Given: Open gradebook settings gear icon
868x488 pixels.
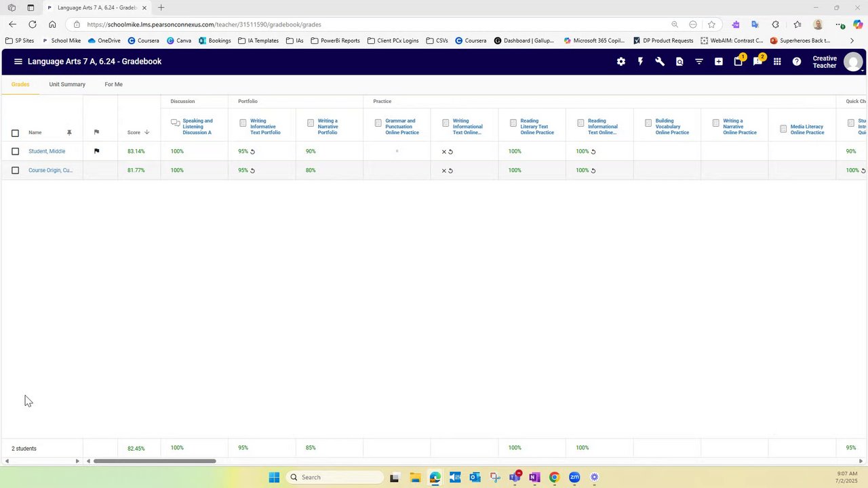Looking at the screenshot, I should pyautogui.click(x=621, y=62).
